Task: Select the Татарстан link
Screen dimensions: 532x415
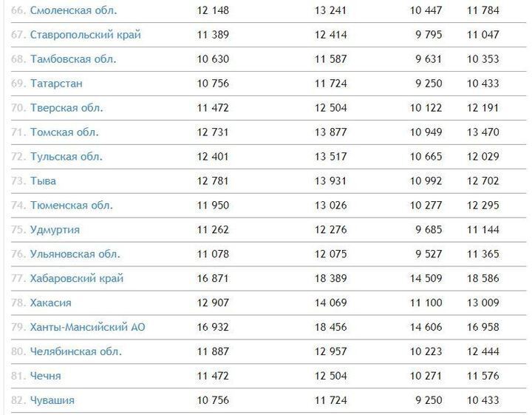Action: [x=56, y=84]
